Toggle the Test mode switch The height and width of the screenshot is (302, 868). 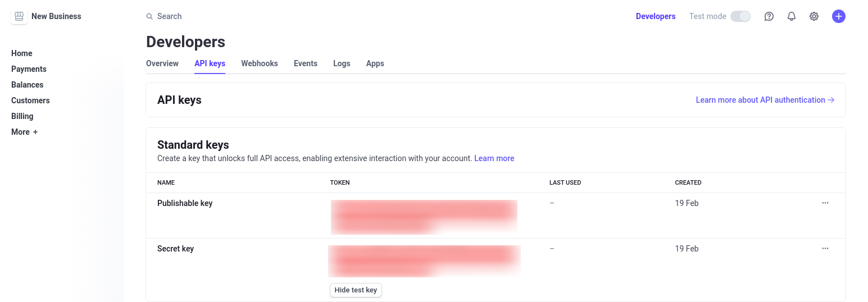(740, 16)
